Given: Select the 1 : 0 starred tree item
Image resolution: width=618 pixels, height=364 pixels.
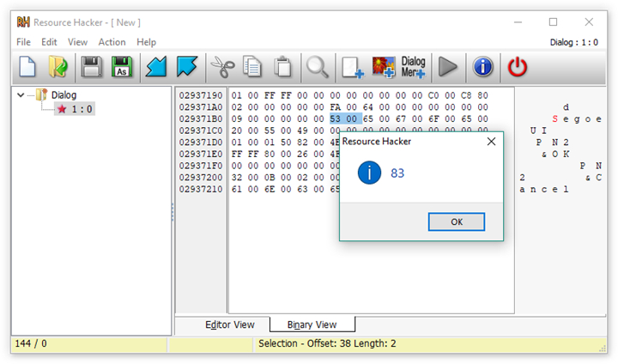Looking at the screenshot, I should (x=75, y=109).
